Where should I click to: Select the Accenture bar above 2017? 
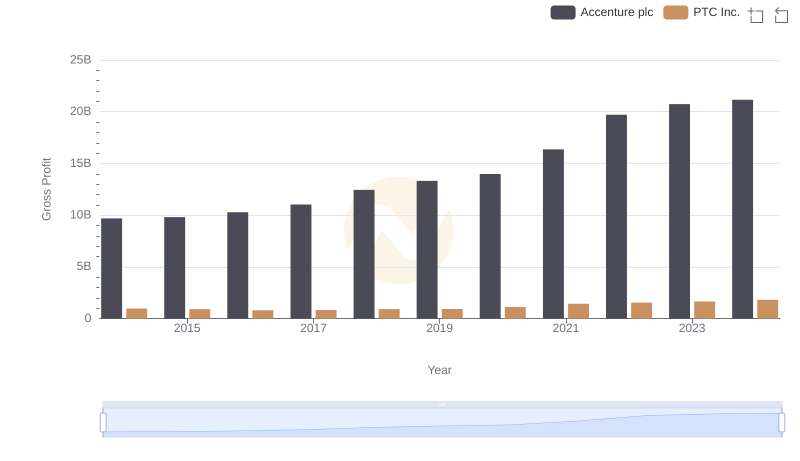(301, 262)
